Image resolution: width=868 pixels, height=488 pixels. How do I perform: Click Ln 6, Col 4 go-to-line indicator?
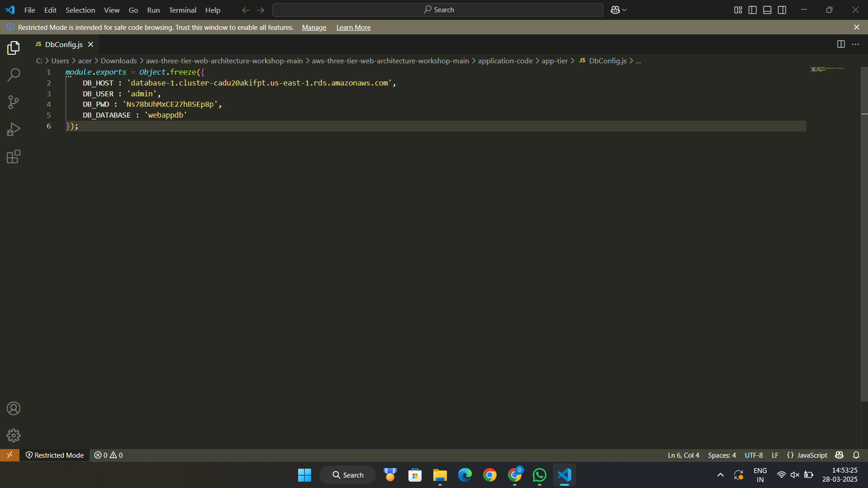coord(683,455)
